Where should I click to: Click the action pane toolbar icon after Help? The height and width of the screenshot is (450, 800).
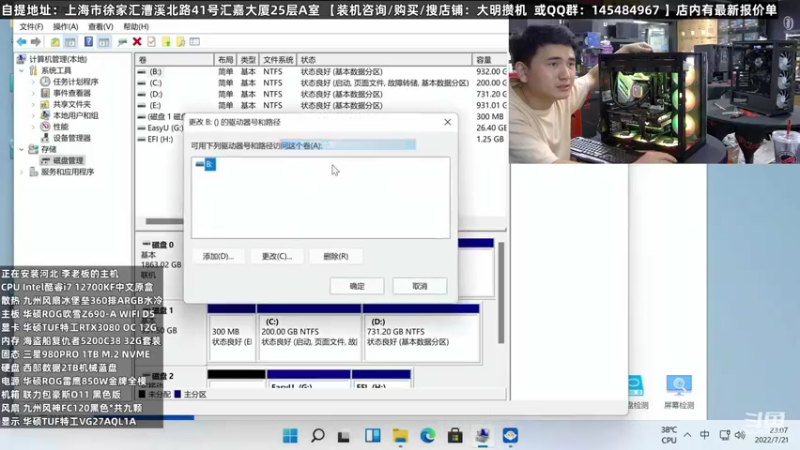(104, 42)
